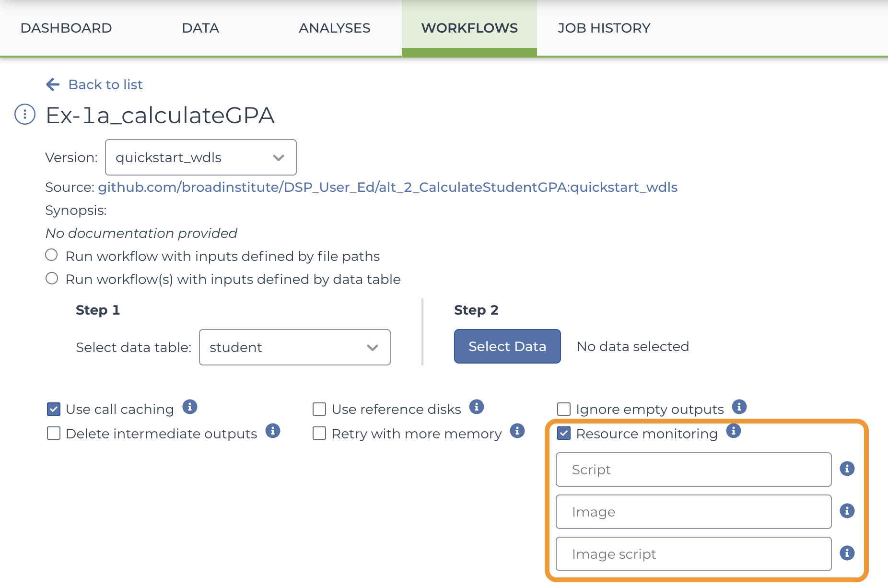Open the Select data table dropdown student

pos(295,347)
